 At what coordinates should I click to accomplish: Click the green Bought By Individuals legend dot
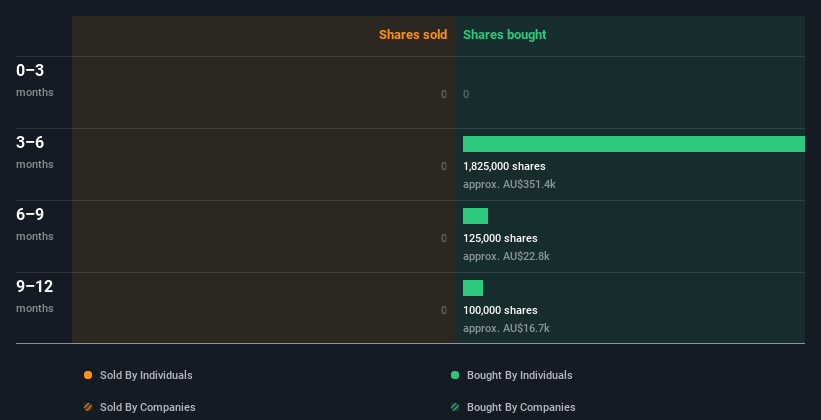[x=455, y=375]
